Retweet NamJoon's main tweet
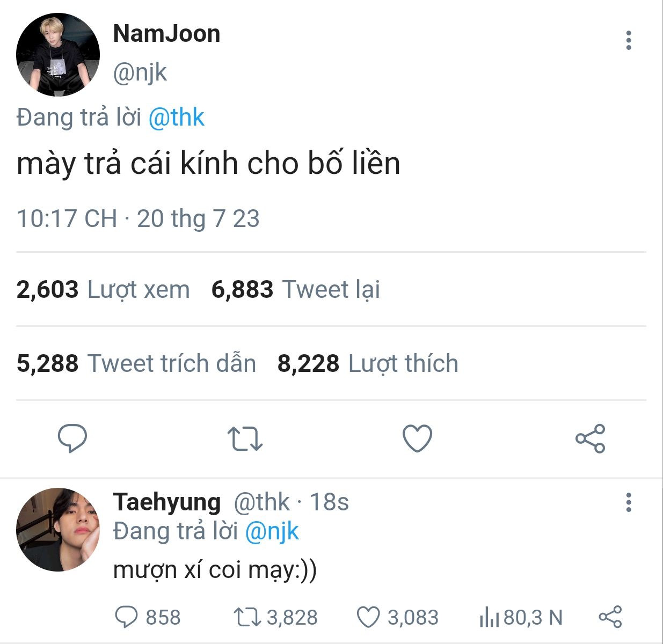 pyautogui.click(x=244, y=438)
